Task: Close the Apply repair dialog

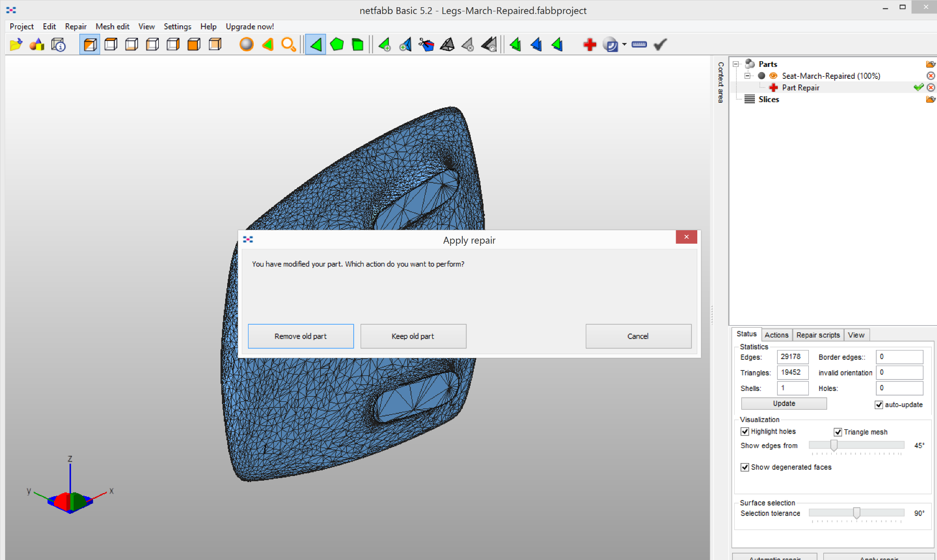Action: (x=686, y=237)
